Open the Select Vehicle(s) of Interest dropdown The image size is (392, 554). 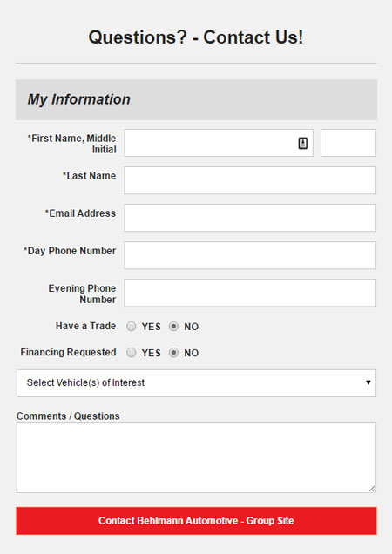[196, 383]
